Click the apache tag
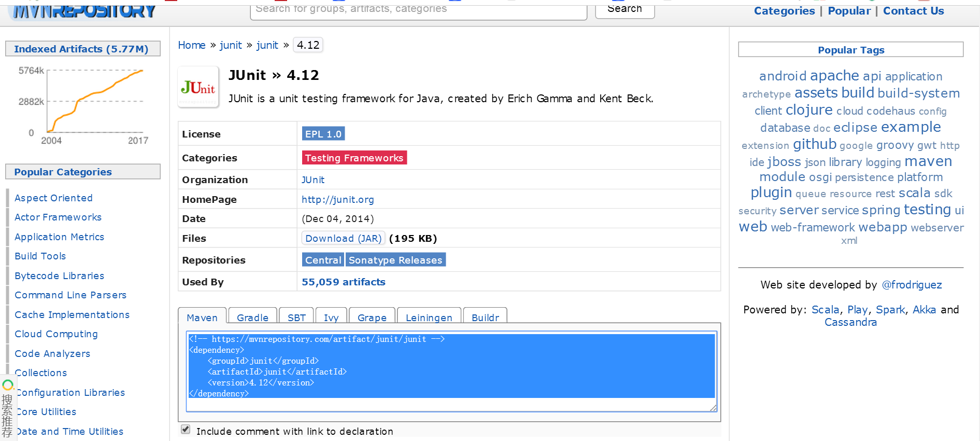The image size is (980, 441). pyautogui.click(x=834, y=76)
